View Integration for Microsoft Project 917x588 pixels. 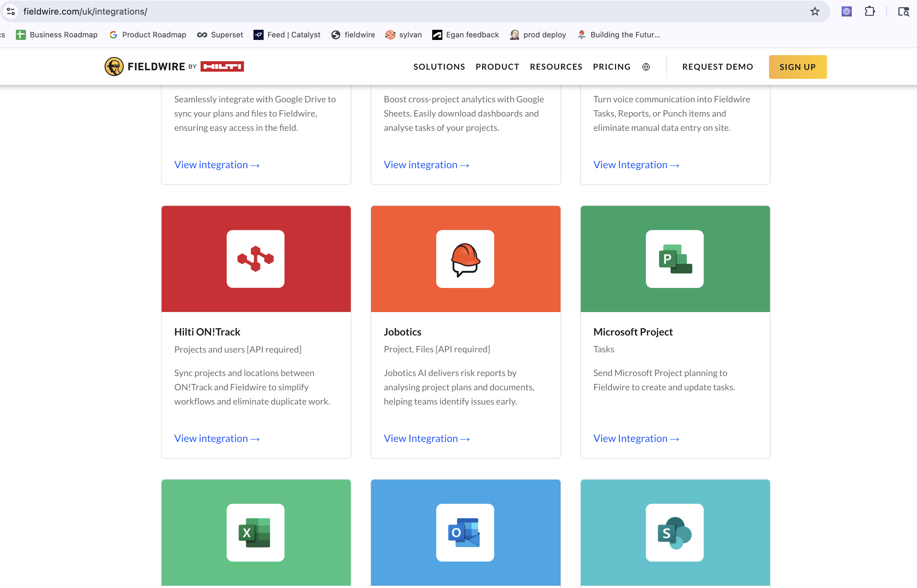point(636,438)
